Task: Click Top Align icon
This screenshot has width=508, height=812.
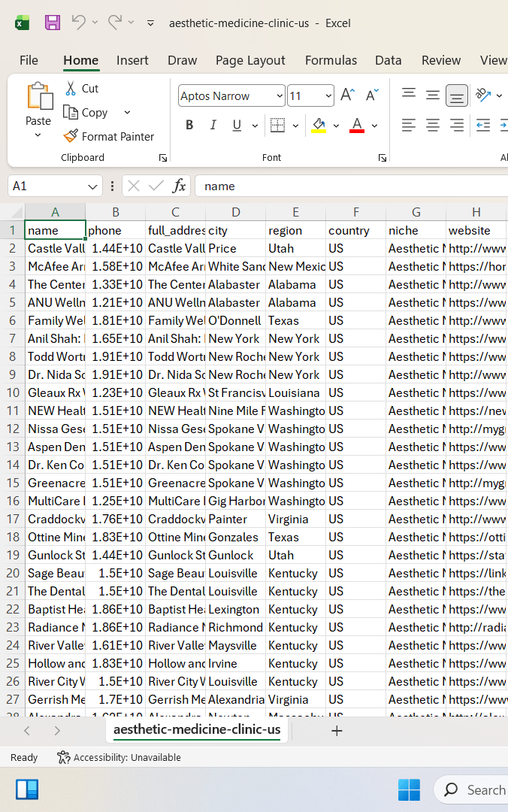Action: (x=409, y=95)
